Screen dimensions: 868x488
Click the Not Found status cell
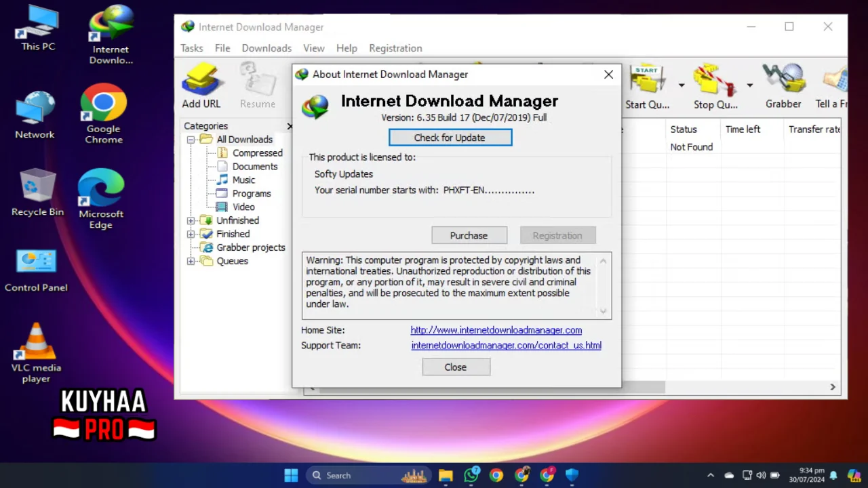pyautogui.click(x=692, y=146)
